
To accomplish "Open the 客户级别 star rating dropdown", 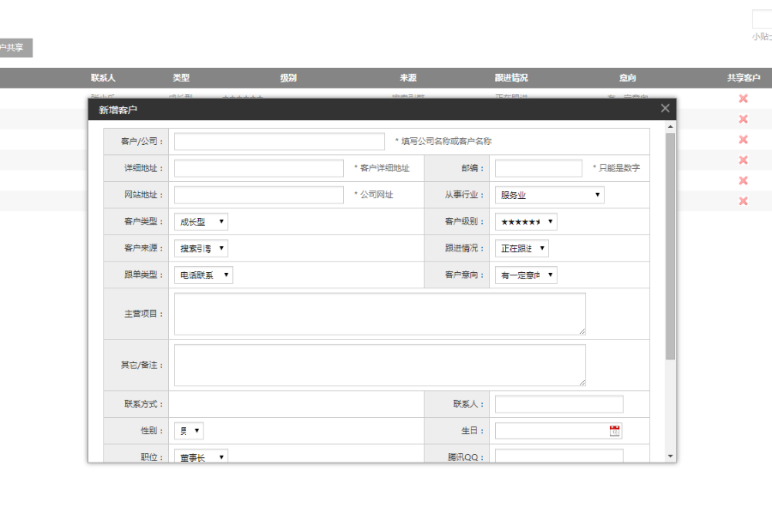I will pyautogui.click(x=526, y=221).
